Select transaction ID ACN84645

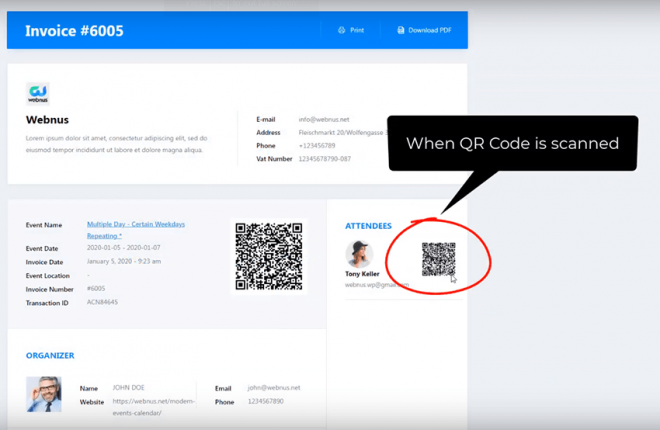102,302
